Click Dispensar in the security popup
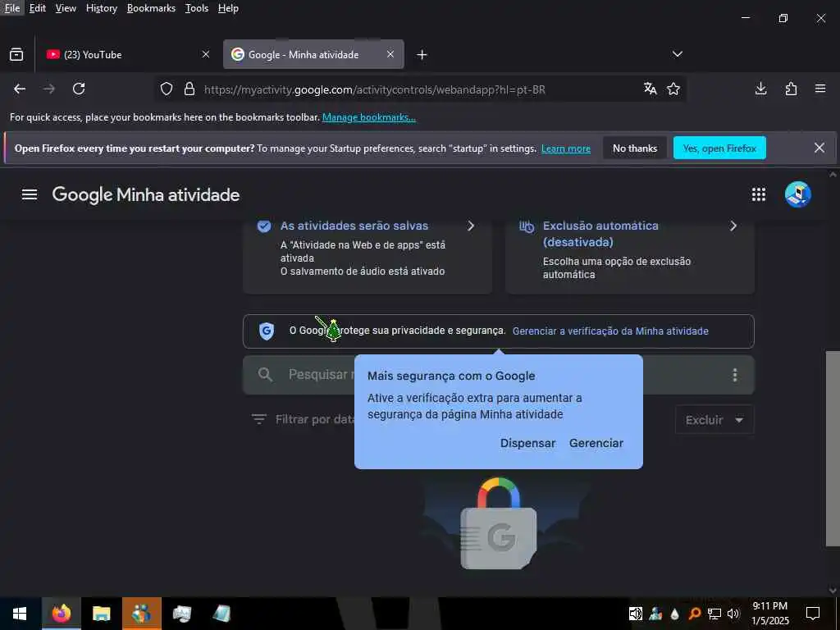The image size is (840, 630). click(x=527, y=444)
